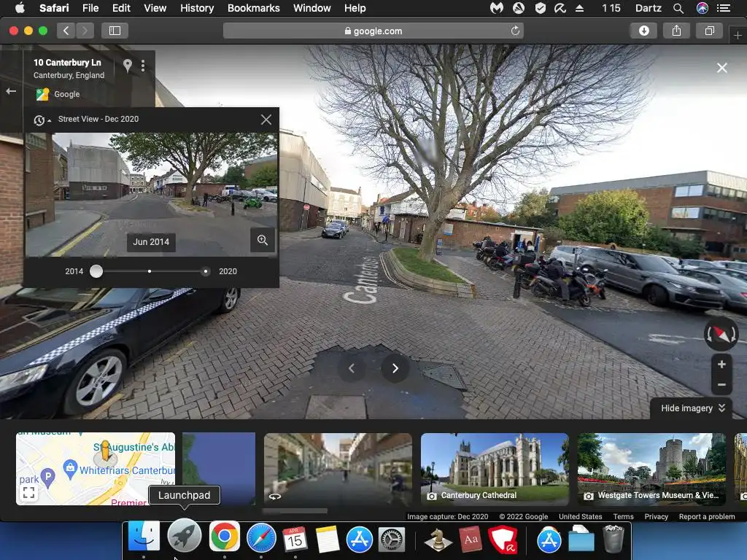The width and height of the screenshot is (747, 560).
Task: Expand the mini map with fullscreen icon
Action: pos(28,493)
